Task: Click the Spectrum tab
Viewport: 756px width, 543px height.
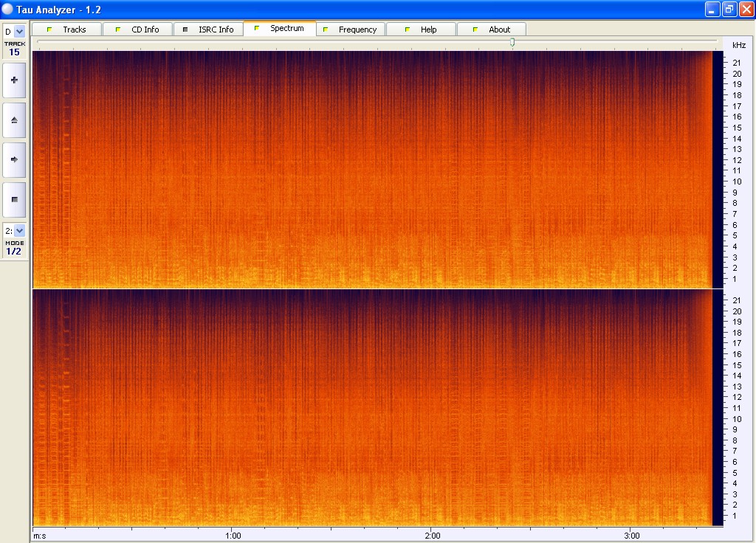Action: pyautogui.click(x=279, y=29)
